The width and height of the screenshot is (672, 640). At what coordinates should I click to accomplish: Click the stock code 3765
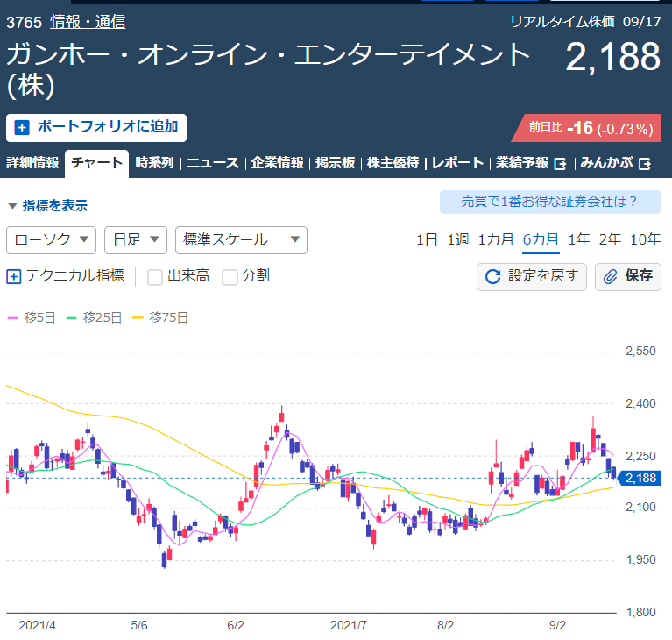24,22
